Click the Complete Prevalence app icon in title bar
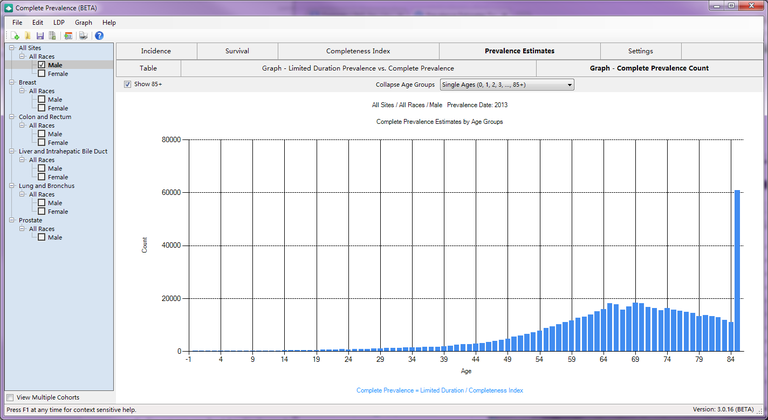 coord(8,7)
